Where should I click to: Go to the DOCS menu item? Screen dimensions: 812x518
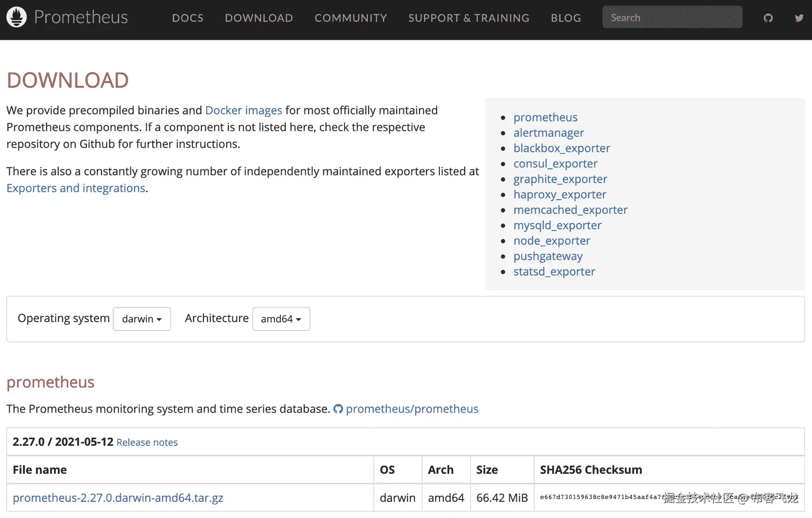(x=188, y=18)
